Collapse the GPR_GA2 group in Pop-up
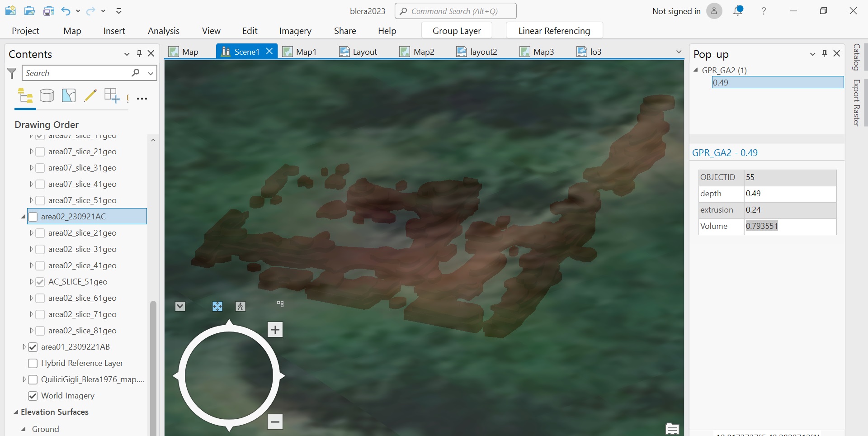The width and height of the screenshot is (868, 436). 696,70
